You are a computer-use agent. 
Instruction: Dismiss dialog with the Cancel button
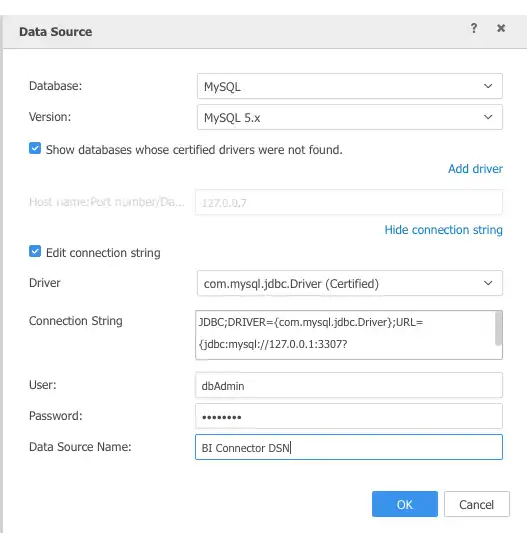tap(477, 504)
